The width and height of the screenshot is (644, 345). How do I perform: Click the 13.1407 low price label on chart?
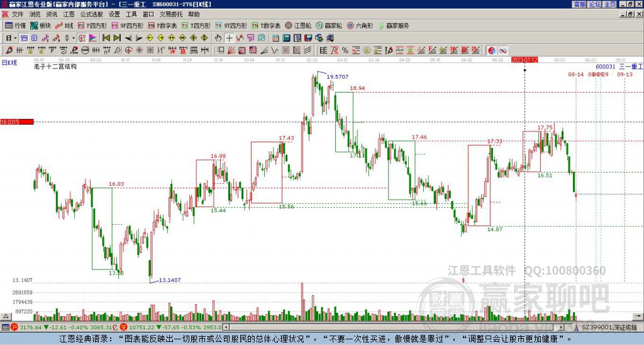coord(170,280)
